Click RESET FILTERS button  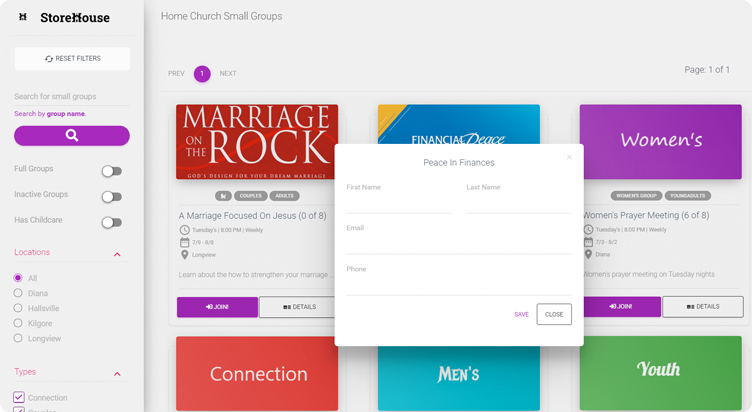(72, 59)
